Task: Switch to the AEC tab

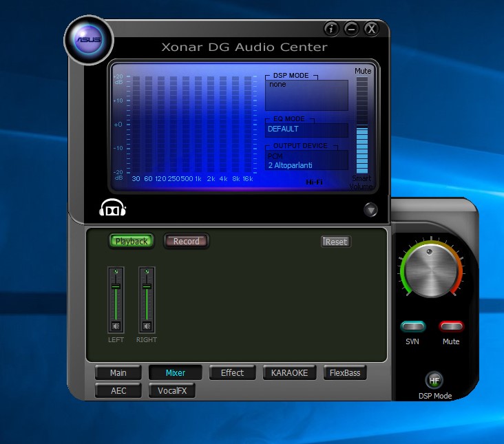Action: (118, 391)
